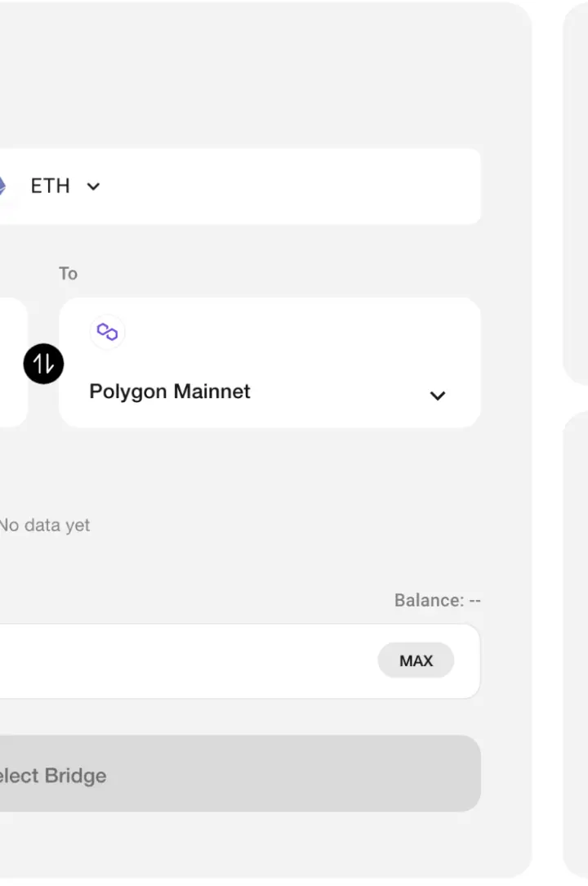Click the Ethereum diamond token icon

point(2,186)
